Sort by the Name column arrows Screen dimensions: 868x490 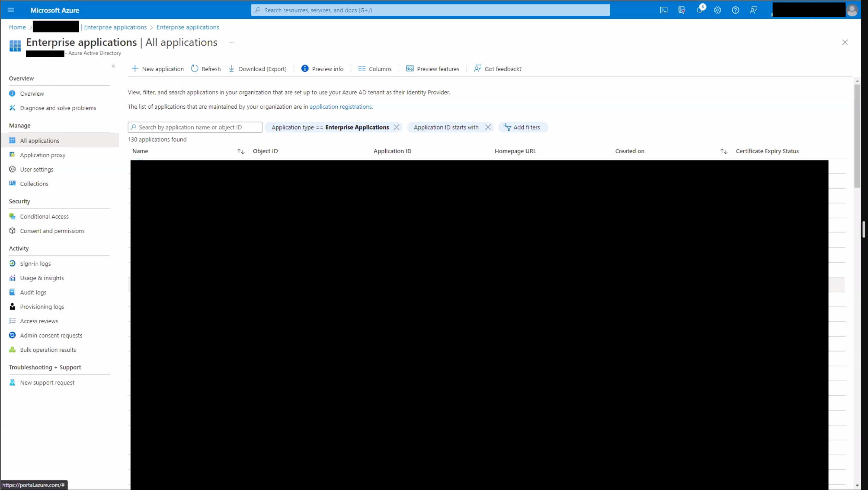241,151
